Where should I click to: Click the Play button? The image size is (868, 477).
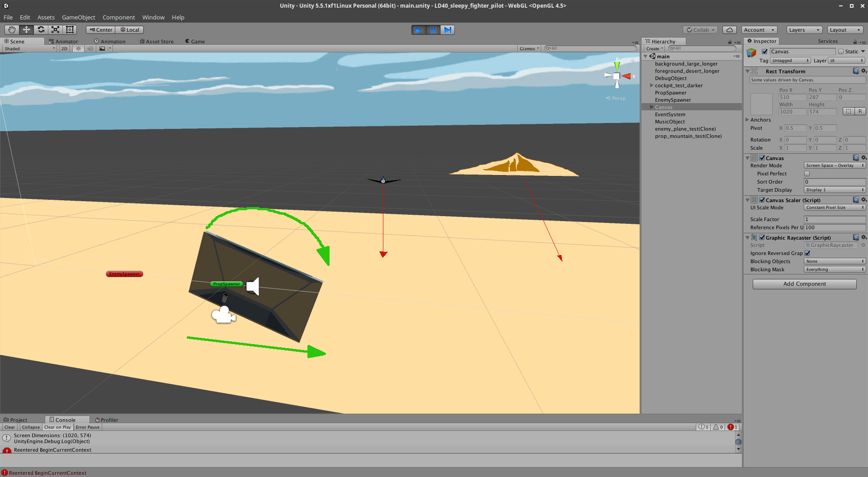click(419, 30)
